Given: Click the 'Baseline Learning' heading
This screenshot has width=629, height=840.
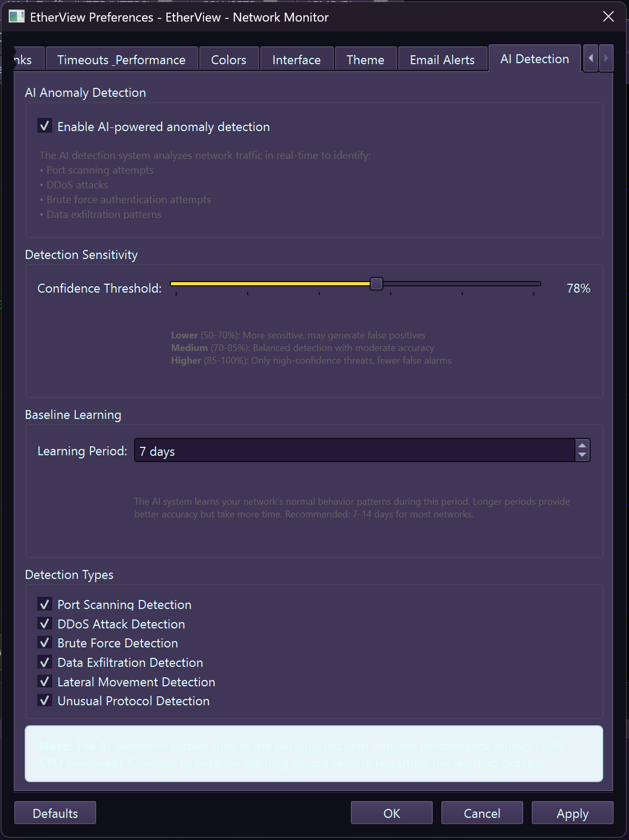Looking at the screenshot, I should point(73,415).
